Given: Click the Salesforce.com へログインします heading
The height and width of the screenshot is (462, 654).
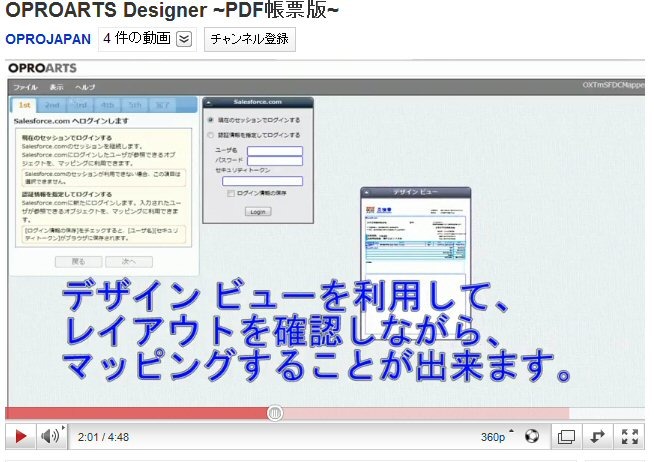Looking at the screenshot, I should (71, 121).
